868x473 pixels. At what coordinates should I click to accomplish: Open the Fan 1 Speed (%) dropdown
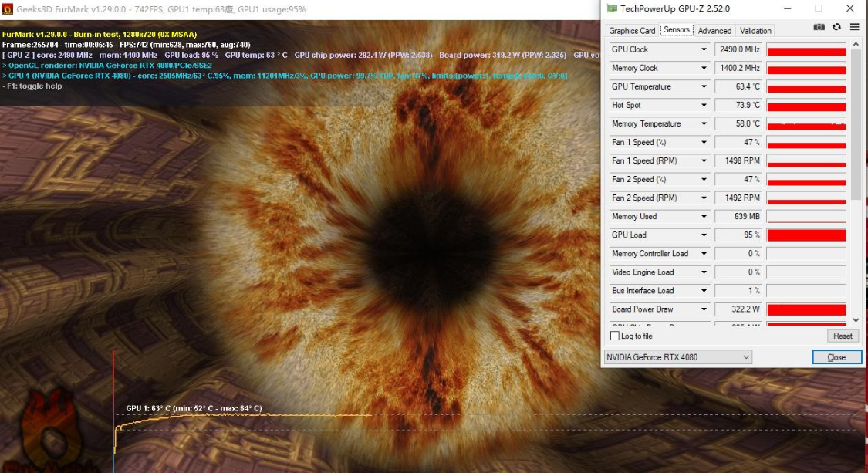[x=704, y=142]
